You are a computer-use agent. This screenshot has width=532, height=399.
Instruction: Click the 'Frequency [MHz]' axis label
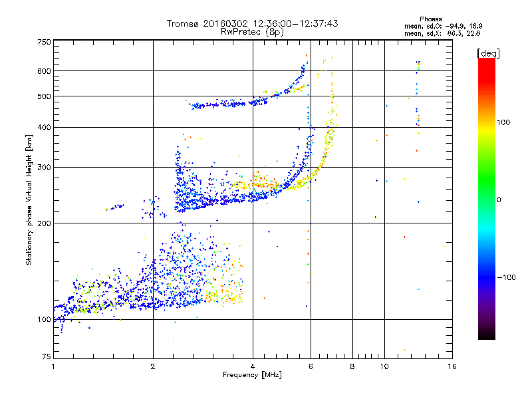252,375
